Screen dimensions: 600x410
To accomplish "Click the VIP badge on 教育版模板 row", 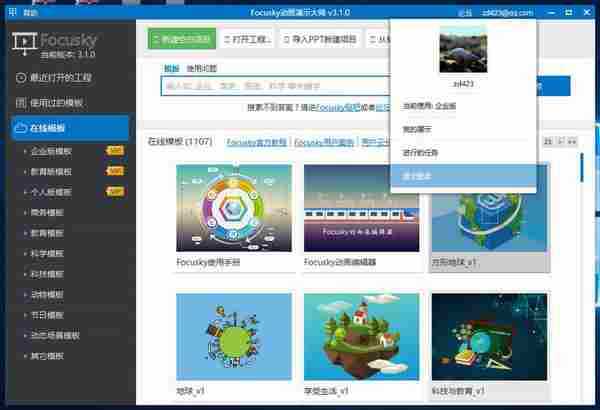I will 115,171.
